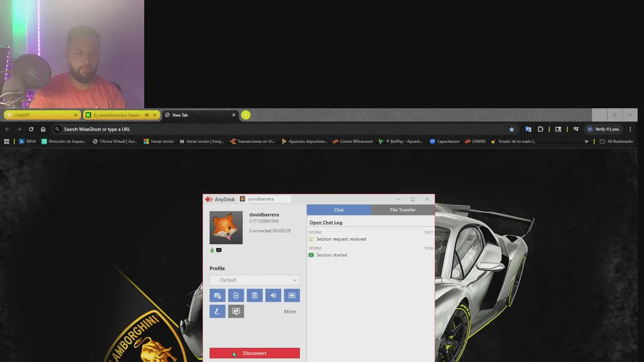Close the New Tab browser tab
Image resolution: width=644 pixels, height=362 pixels.
233,115
